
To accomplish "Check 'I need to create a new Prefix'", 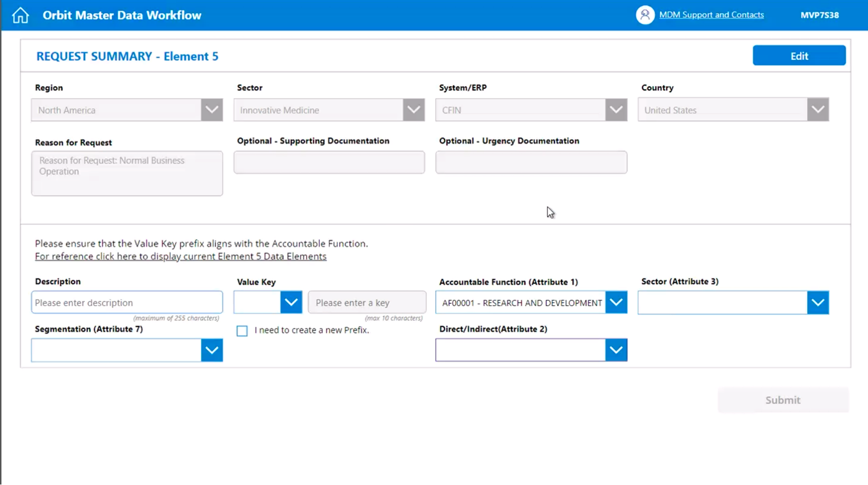I will point(242,331).
